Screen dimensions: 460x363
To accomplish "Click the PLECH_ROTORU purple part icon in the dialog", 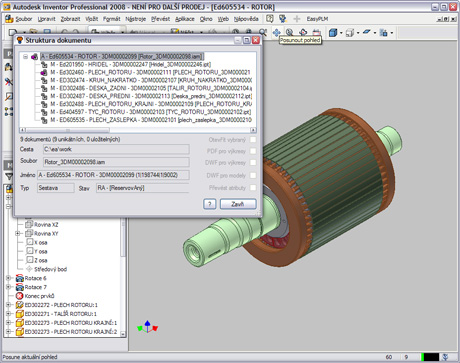I will pyautogui.click(x=44, y=72).
